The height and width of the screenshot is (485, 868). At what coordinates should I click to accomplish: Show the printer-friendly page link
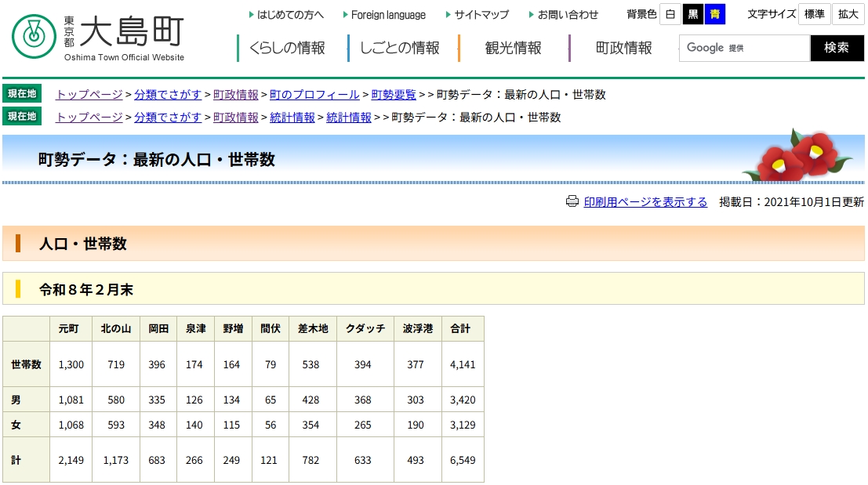click(645, 202)
